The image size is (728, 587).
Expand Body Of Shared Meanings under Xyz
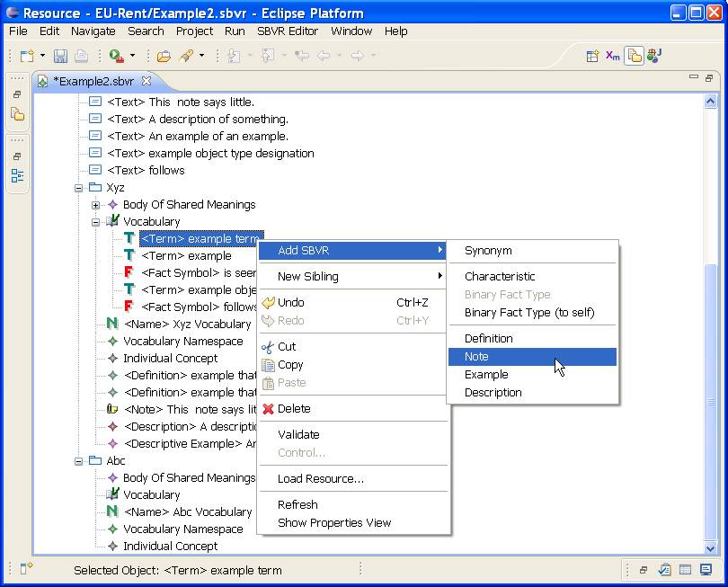pyautogui.click(x=95, y=205)
